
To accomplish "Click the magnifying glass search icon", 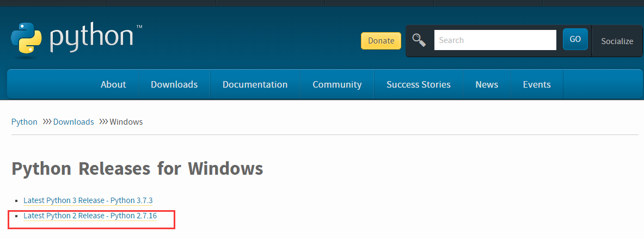I will [x=419, y=40].
